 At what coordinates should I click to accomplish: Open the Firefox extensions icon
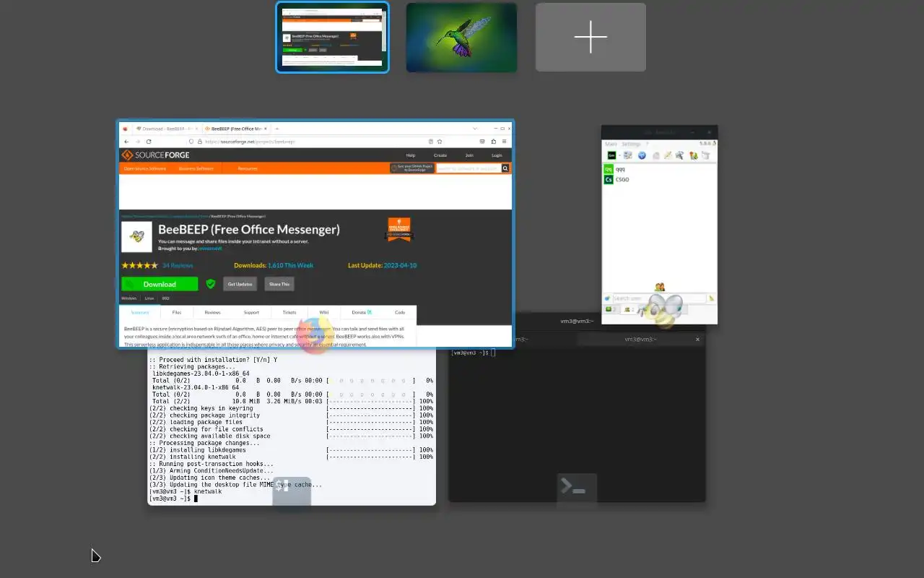click(494, 142)
